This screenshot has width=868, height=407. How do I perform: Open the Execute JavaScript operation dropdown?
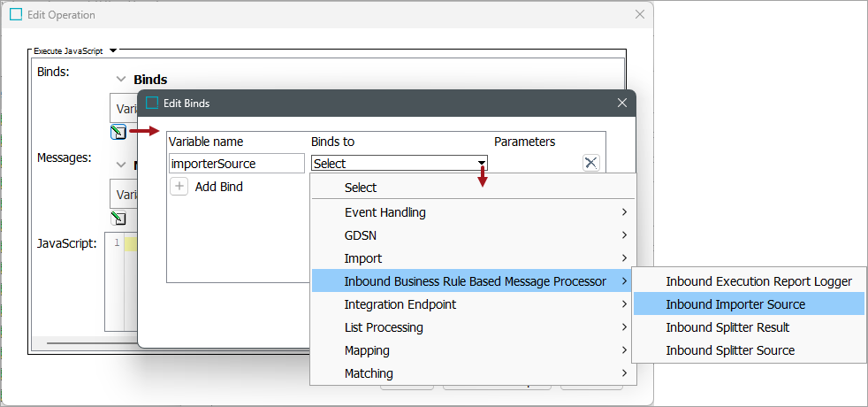point(113,51)
